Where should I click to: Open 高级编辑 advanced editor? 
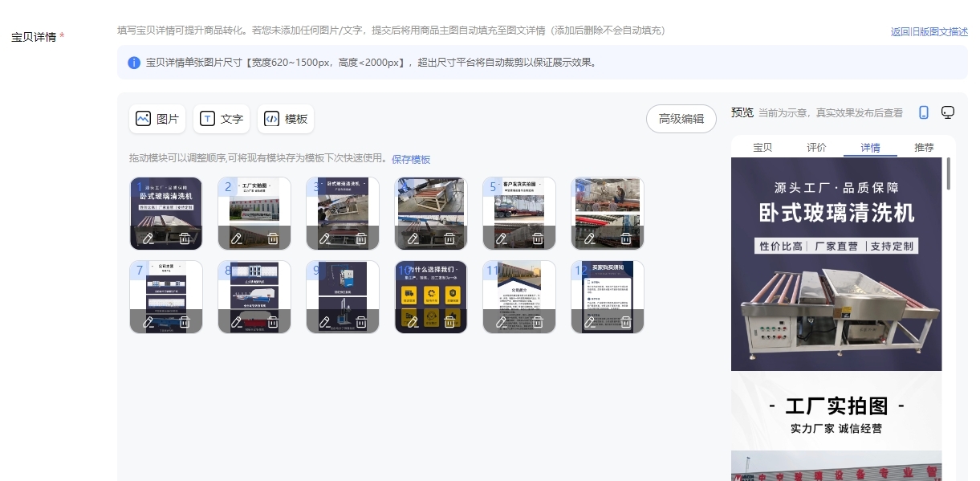[x=681, y=119]
